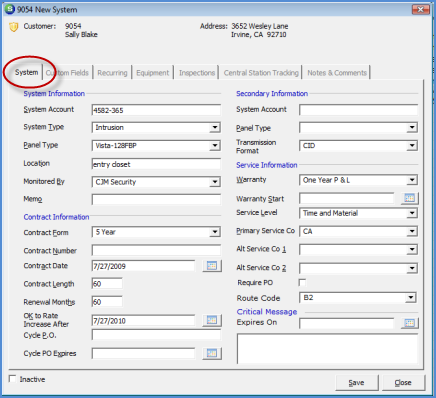Click customer name Sally Blake
The image size is (436, 398).
pos(81,35)
